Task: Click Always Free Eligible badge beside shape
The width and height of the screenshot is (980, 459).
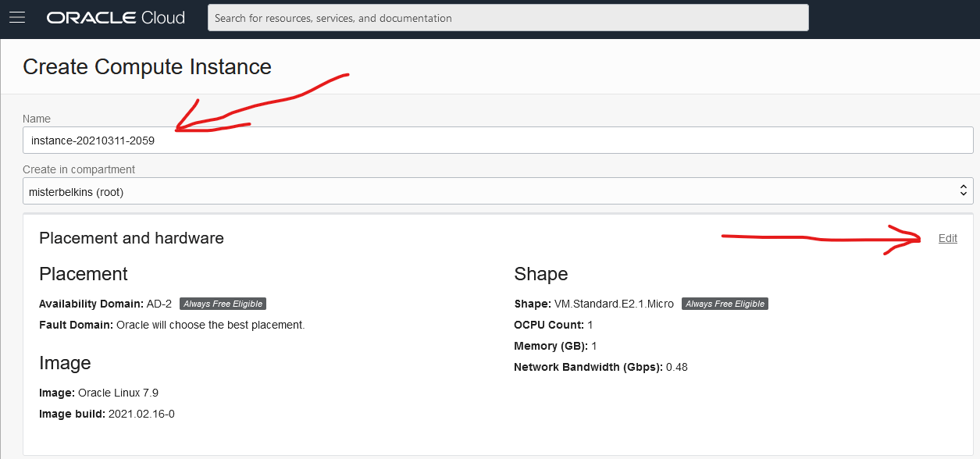Action: pyautogui.click(x=725, y=304)
